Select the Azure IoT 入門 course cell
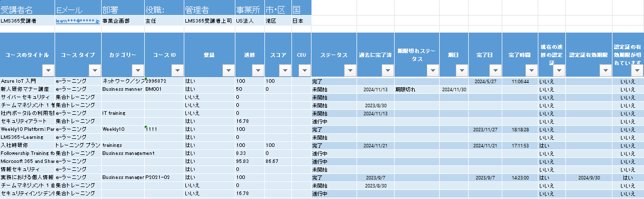This screenshot has height=199, width=644. point(27,81)
